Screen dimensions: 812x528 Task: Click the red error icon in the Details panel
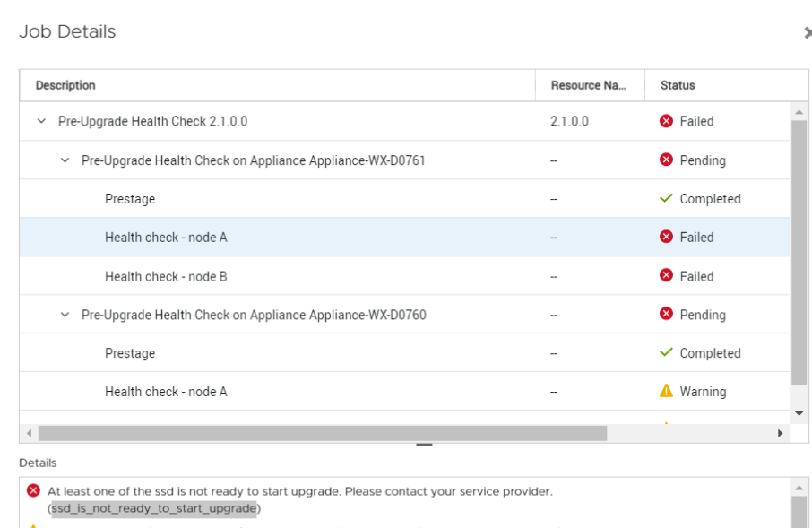click(x=33, y=490)
